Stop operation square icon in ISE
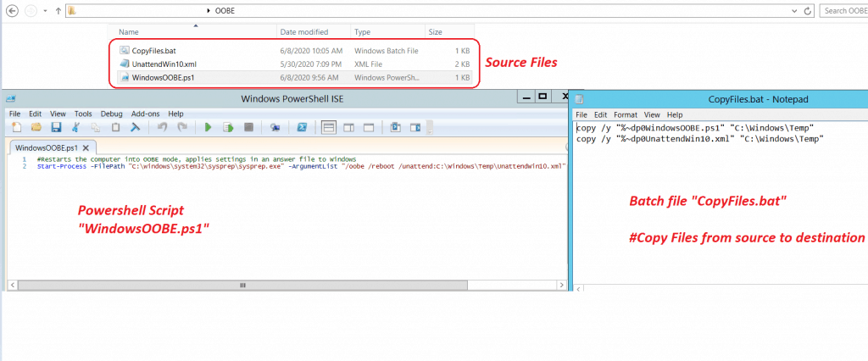This screenshot has height=361, width=868. pyautogui.click(x=248, y=127)
